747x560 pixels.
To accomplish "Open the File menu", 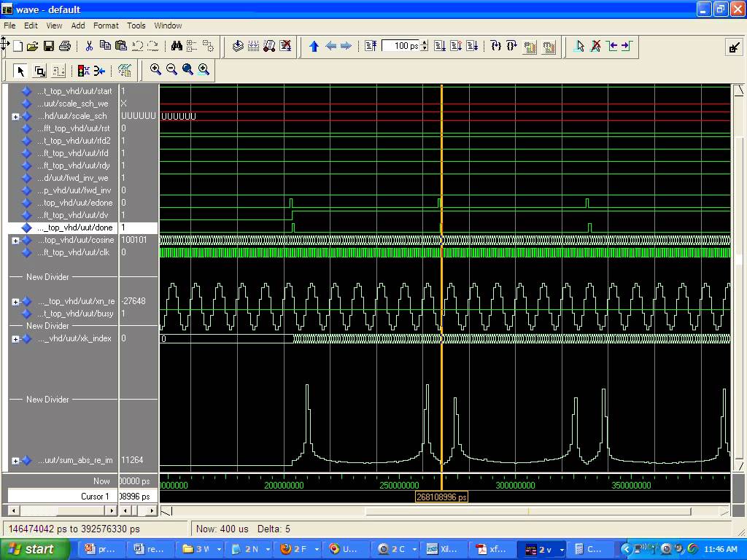I will 9,26.
